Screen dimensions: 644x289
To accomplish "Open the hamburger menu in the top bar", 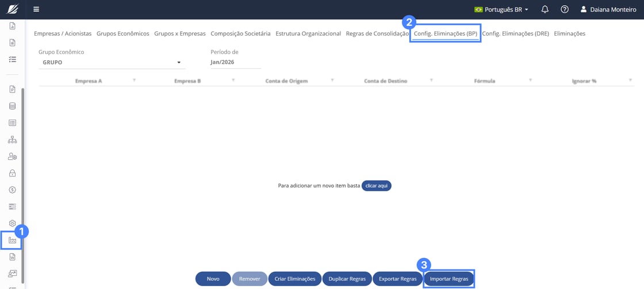I will [x=37, y=9].
